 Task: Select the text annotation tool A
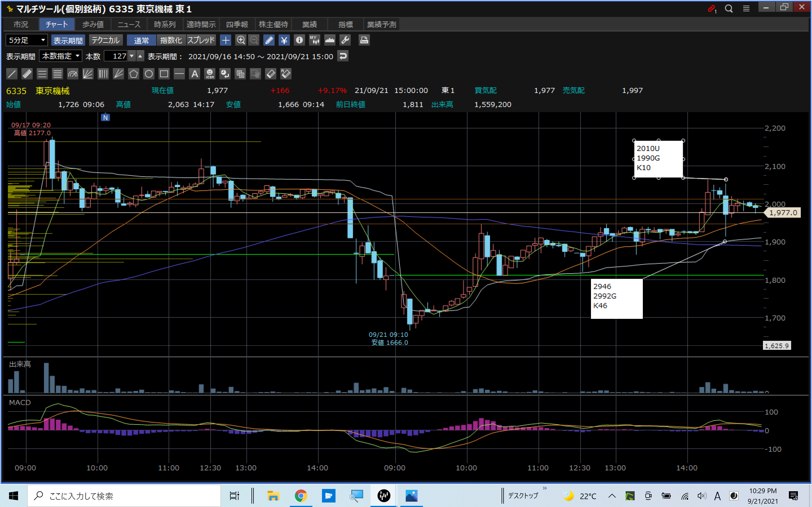pos(195,74)
